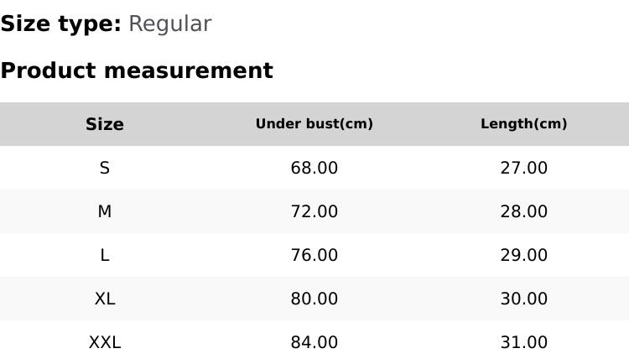Select the XL size cell
Viewport: 629px width, 364px height.
105,299
